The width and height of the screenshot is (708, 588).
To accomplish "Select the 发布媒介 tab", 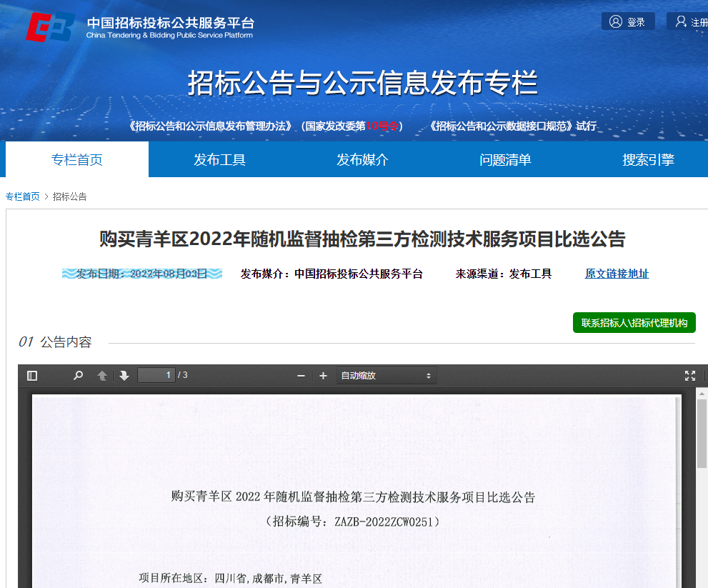I will [362, 159].
